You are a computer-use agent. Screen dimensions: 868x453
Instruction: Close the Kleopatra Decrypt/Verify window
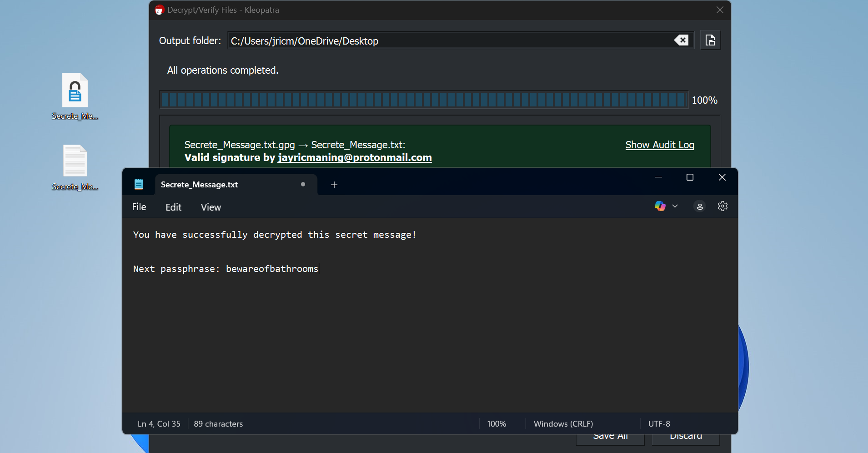tap(719, 10)
